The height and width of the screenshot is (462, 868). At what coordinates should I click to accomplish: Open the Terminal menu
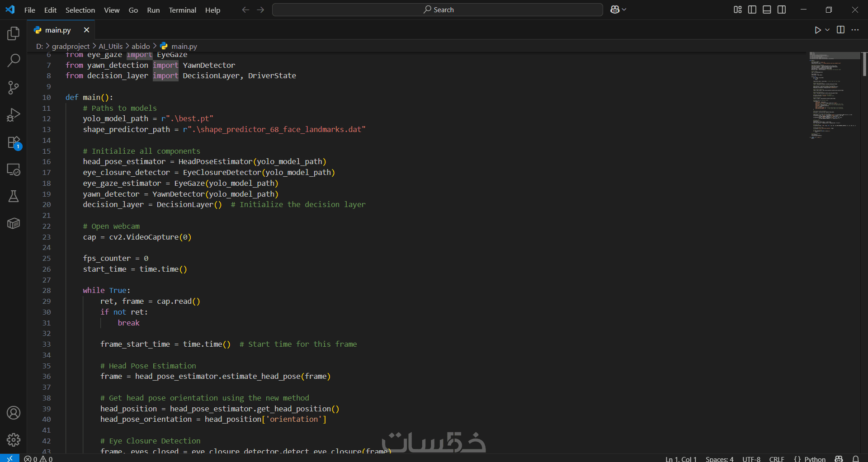[x=183, y=10]
